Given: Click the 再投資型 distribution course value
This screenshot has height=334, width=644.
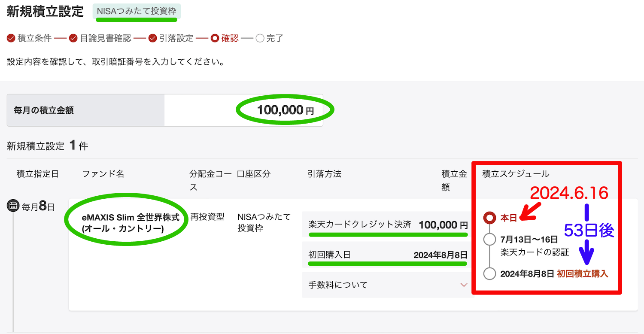Looking at the screenshot, I should click(x=208, y=217).
